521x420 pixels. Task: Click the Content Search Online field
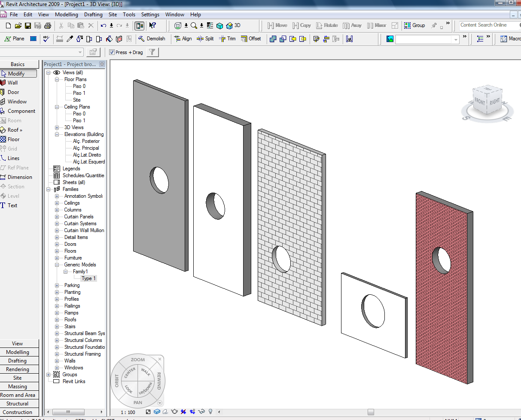click(487, 25)
